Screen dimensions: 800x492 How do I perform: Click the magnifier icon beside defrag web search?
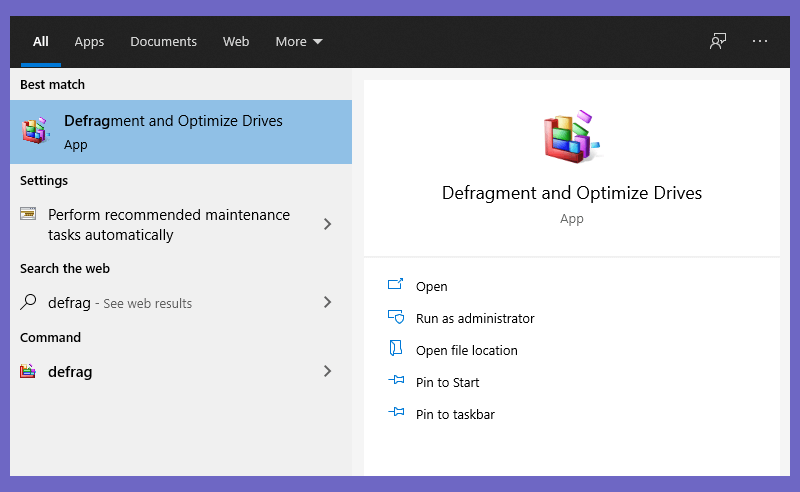[28, 302]
